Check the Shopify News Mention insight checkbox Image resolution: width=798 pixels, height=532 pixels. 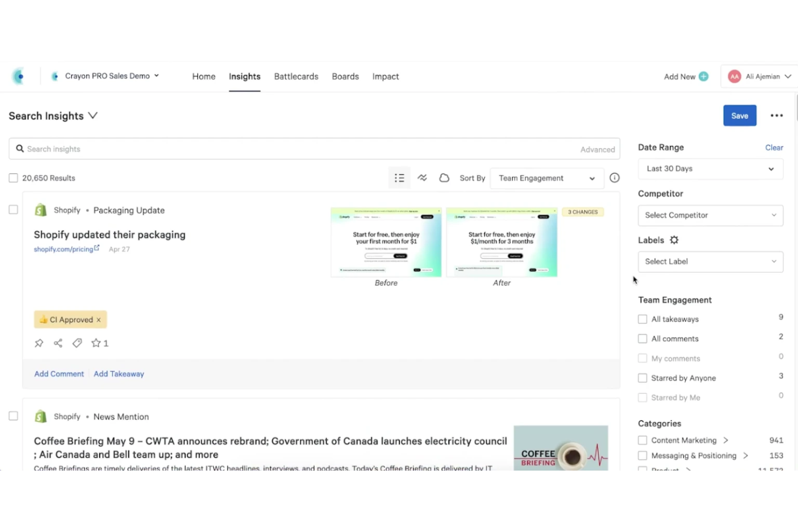(13, 416)
